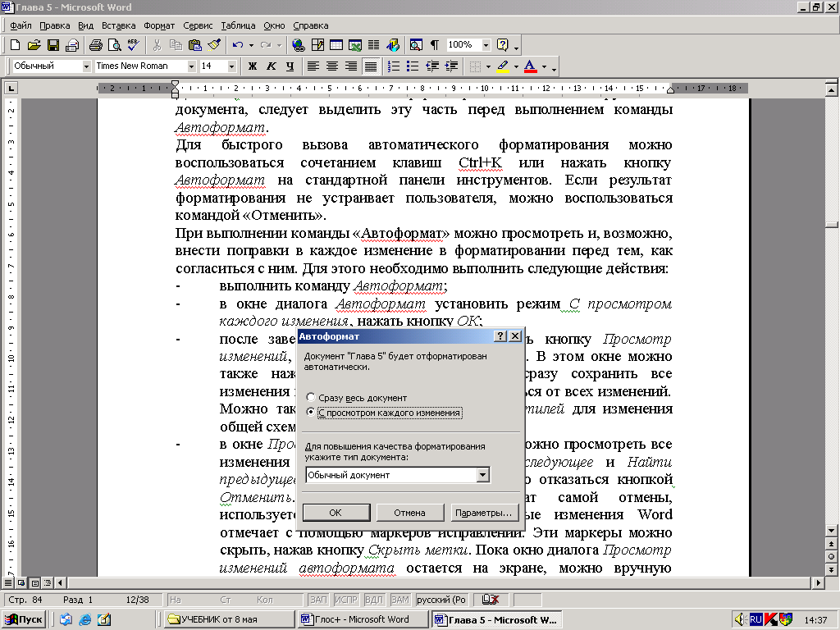The width and height of the screenshot is (840, 630).
Task: Open the highlight color dropdown arrow
Action: [517, 67]
